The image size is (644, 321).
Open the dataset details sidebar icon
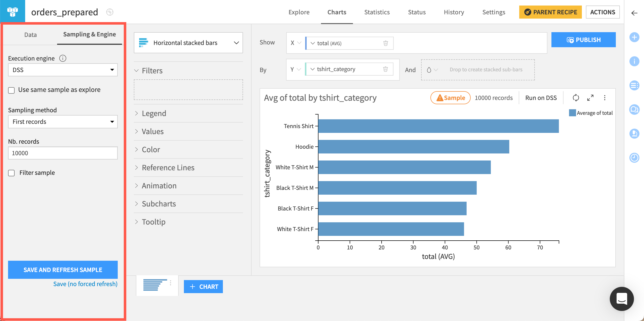click(634, 85)
